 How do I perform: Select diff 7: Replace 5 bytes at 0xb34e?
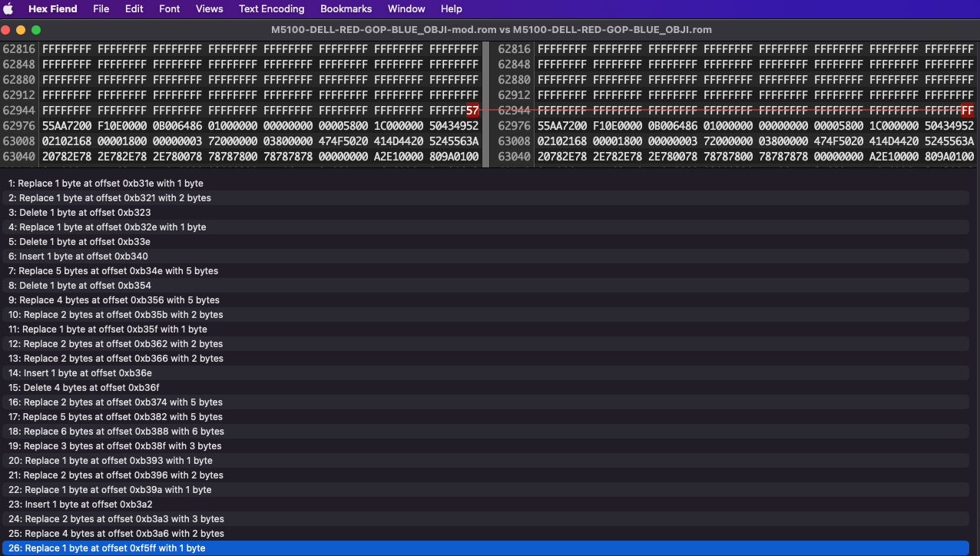point(485,271)
